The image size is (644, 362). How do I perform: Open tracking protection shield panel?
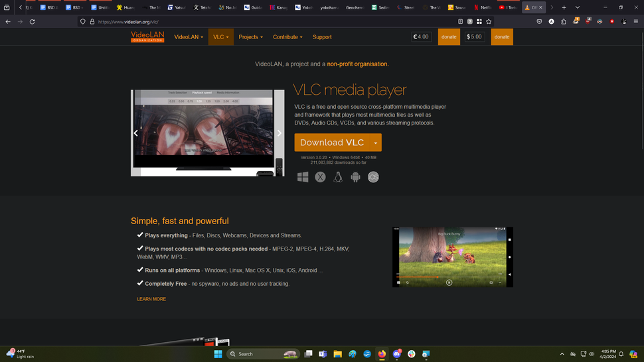(83, 22)
